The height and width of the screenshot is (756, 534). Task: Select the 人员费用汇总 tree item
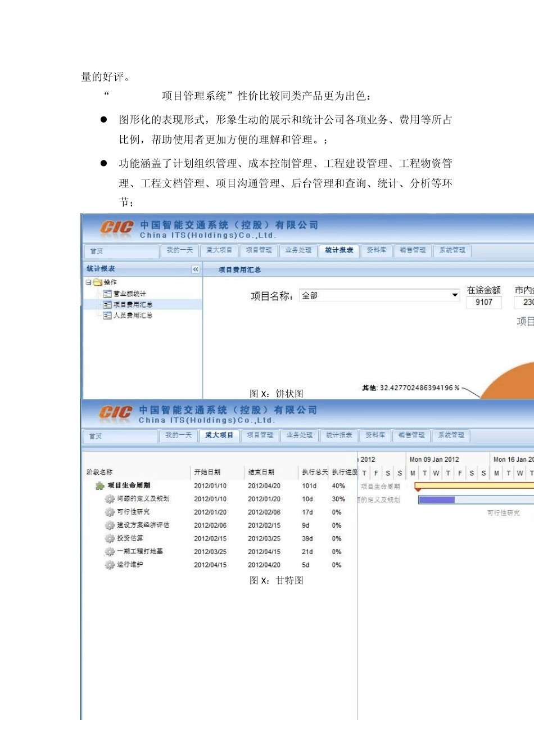(x=133, y=316)
